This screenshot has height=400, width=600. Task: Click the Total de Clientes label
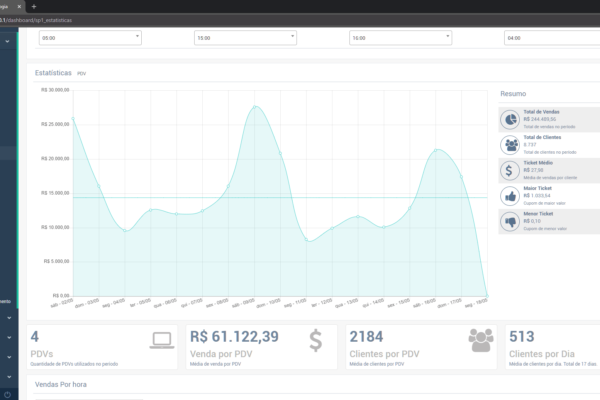tap(542, 137)
